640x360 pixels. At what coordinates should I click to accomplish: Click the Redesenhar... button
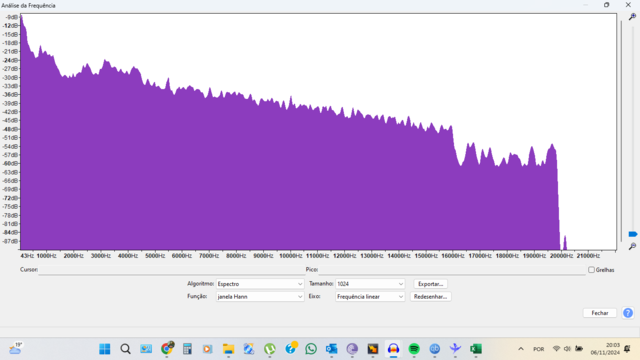coord(430,297)
